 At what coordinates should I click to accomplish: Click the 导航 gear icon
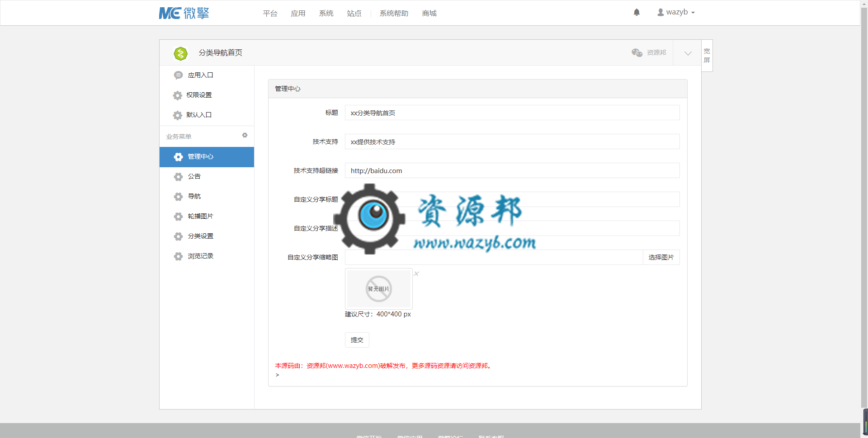(178, 197)
